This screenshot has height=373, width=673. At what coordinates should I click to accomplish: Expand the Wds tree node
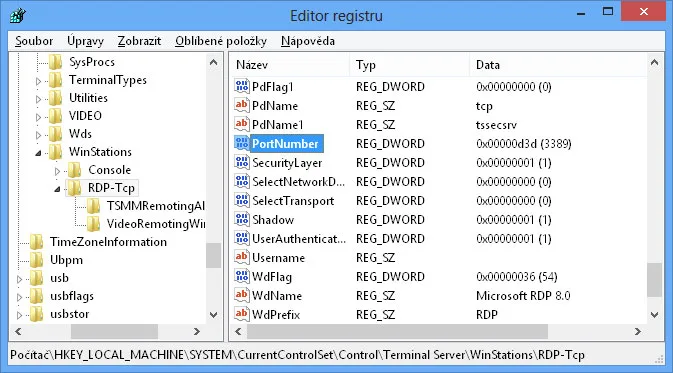[38, 135]
